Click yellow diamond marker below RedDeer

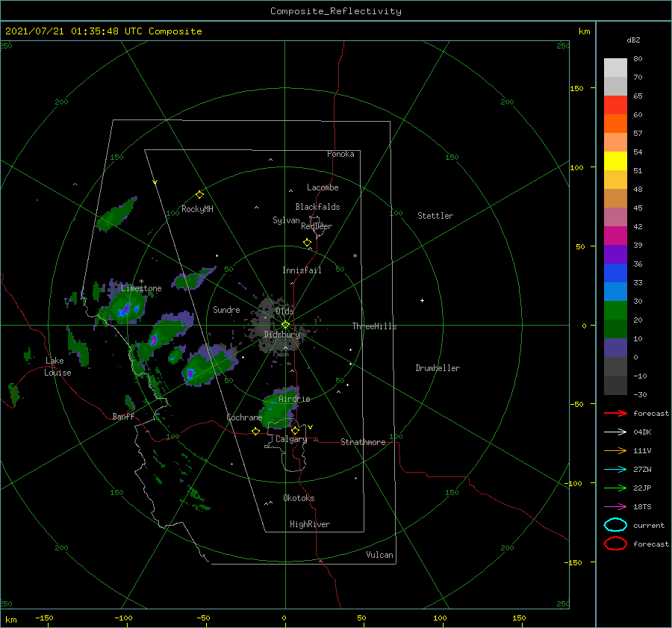[x=307, y=243]
